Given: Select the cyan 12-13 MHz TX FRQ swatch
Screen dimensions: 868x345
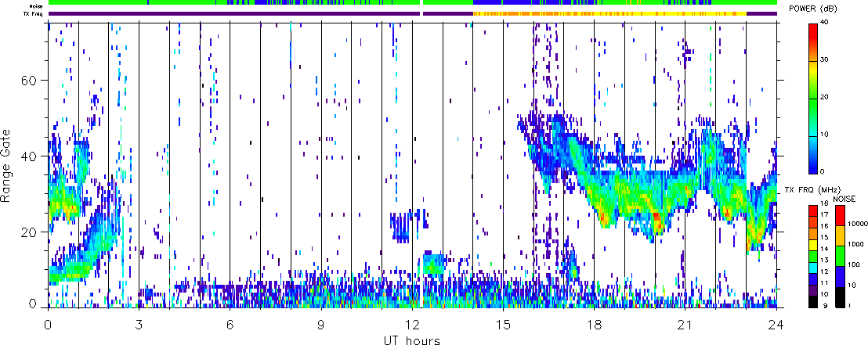Looking at the screenshot, I should point(815,267).
